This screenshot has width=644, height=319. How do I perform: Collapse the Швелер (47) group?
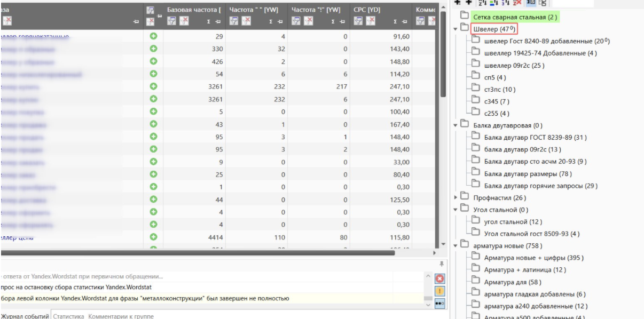click(455, 29)
